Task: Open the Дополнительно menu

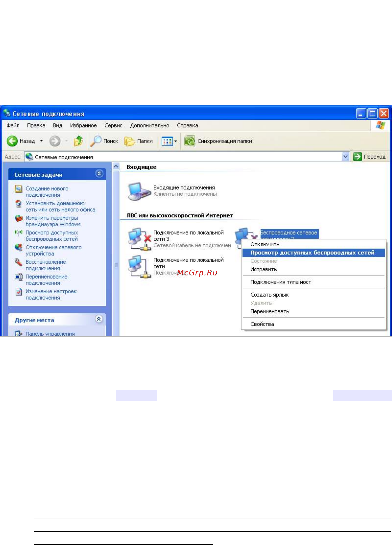Action: click(150, 126)
